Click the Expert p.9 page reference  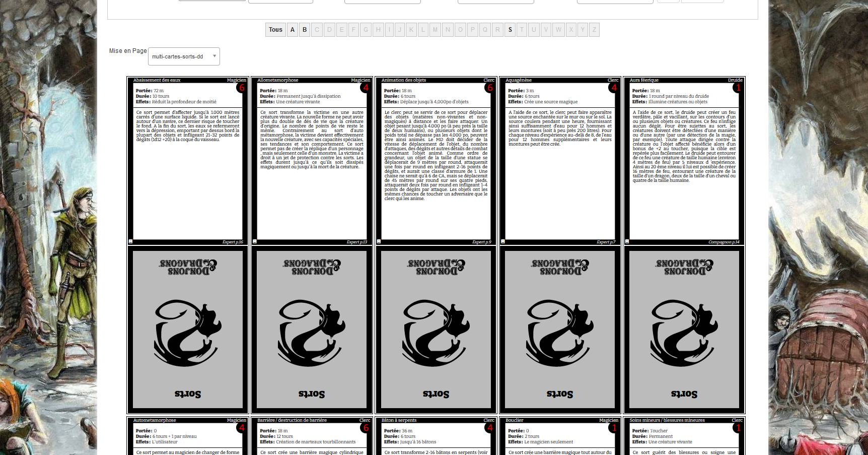coord(482,242)
